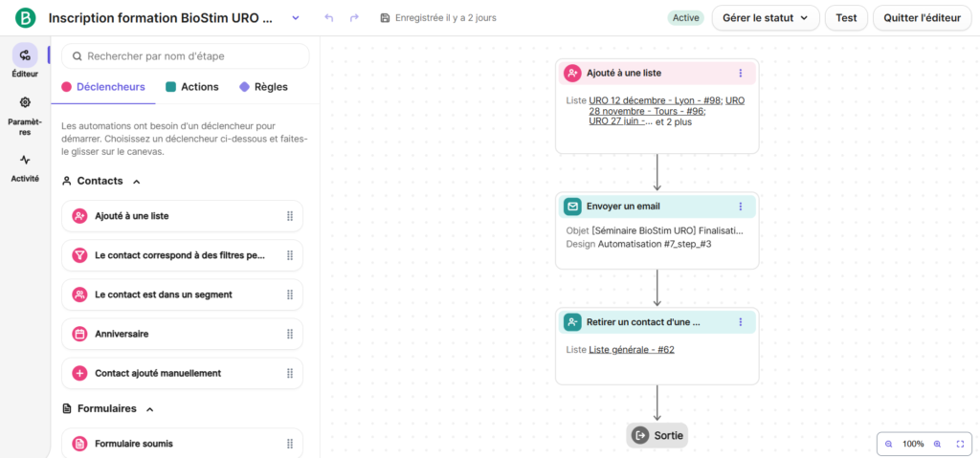Open the Liste générale - #62 link
The height and width of the screenshot is (458, 980).
(632, 350)
